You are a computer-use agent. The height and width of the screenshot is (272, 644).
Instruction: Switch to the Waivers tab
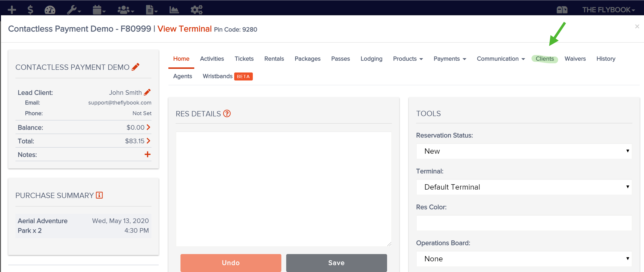(575, 59)
